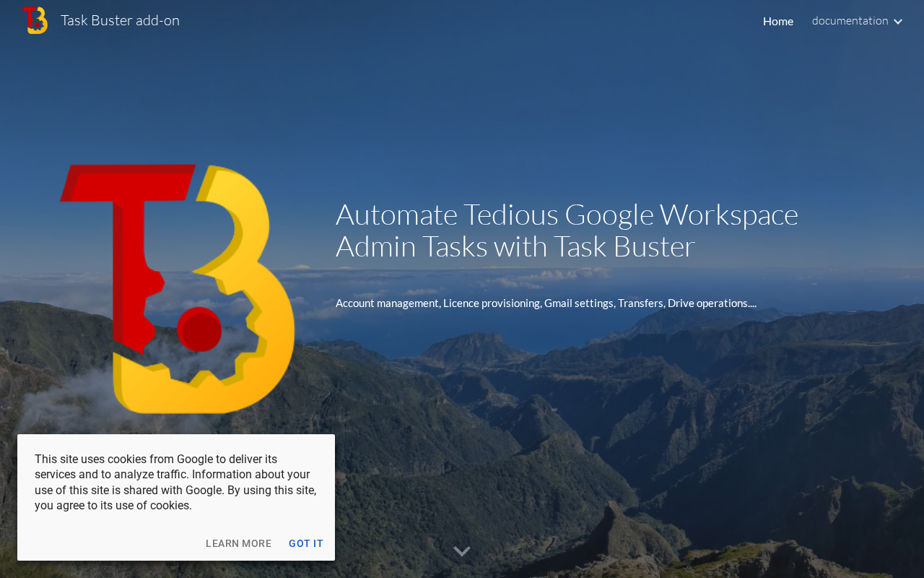
Task: Expand the chevron beside documentation
Action: 898,22
